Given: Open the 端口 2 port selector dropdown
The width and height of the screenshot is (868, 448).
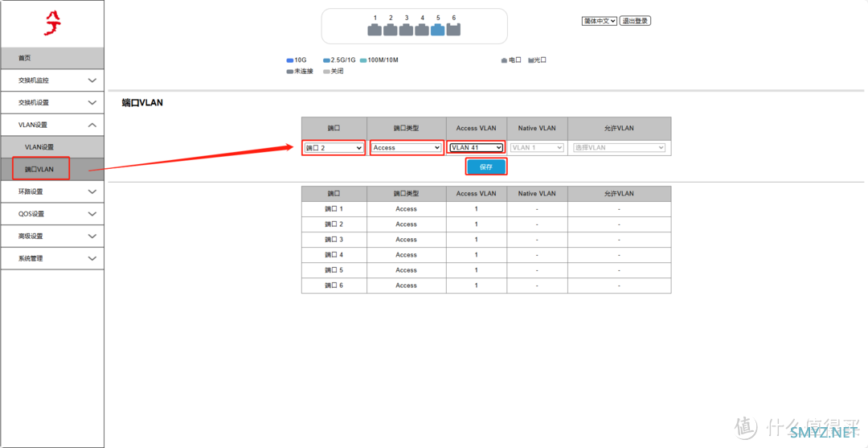Looking at the screenshot, I should tap(334, 148).
